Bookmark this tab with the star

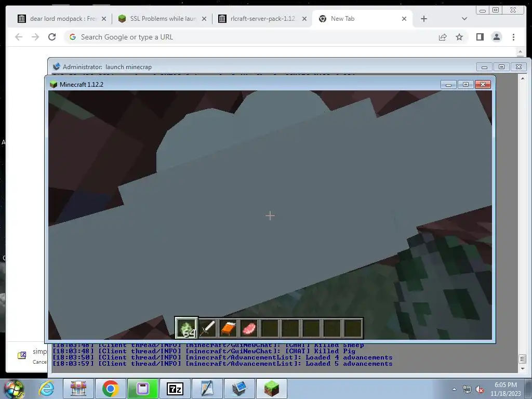pyautogui.click(x=459, y=37)
